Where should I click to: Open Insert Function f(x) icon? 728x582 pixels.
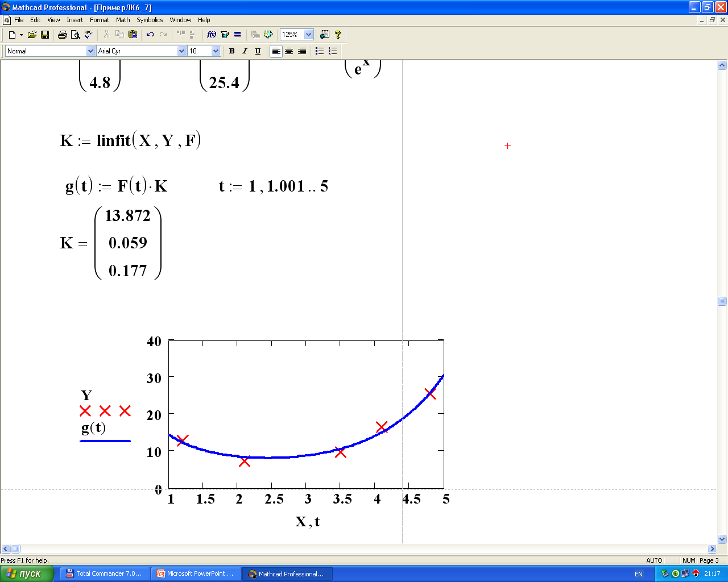tap(212, 35)
